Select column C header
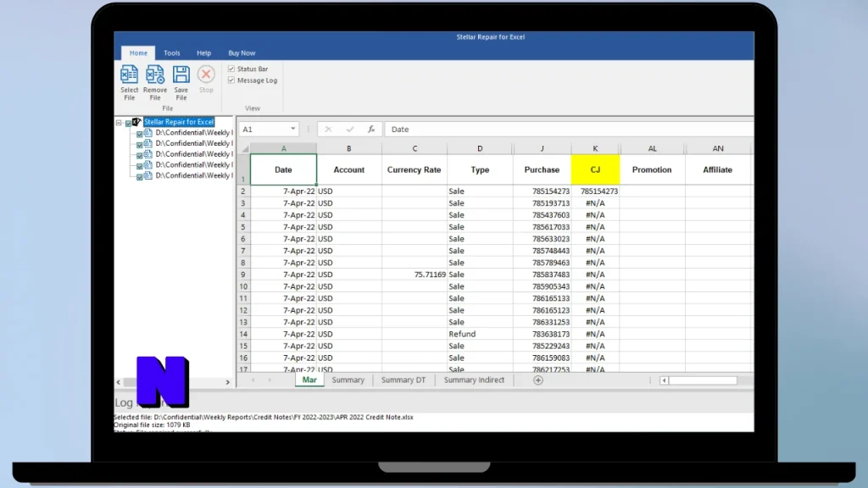 point(415,149)
